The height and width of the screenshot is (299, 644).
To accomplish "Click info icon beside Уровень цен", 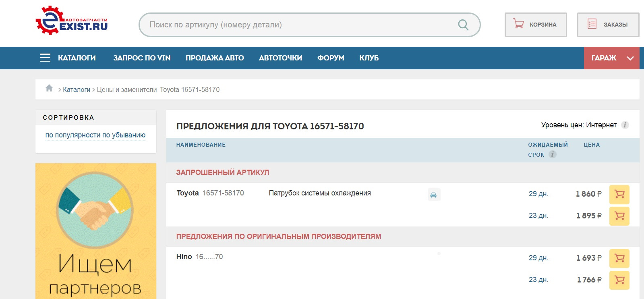I will point(625,125).
